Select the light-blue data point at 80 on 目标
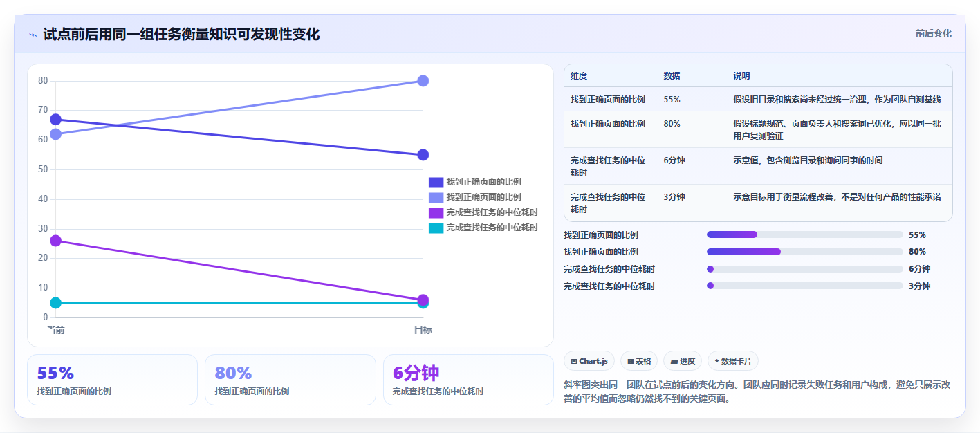 click(x=423, y=81)
